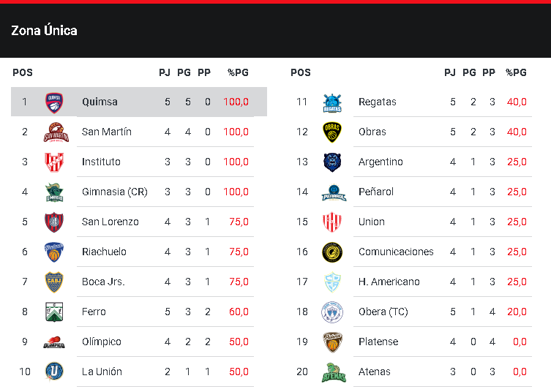Click the Boca Jrs. team logo
The image size is (551, 392).
tap(54, 282)
